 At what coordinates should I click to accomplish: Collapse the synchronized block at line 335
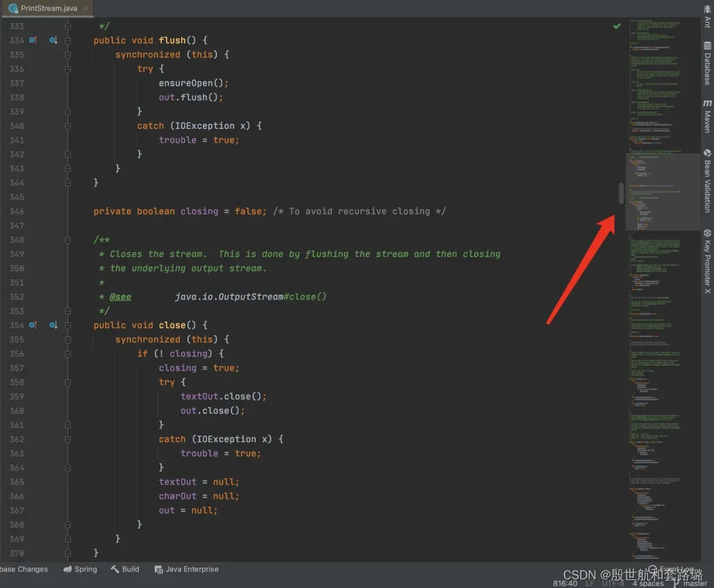point(68,55)
